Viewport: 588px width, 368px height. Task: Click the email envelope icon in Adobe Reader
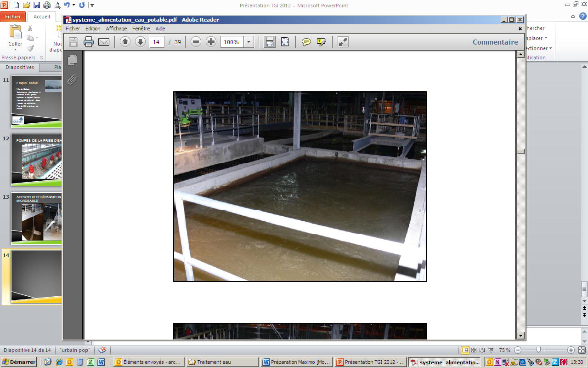[x=104, y=42]
